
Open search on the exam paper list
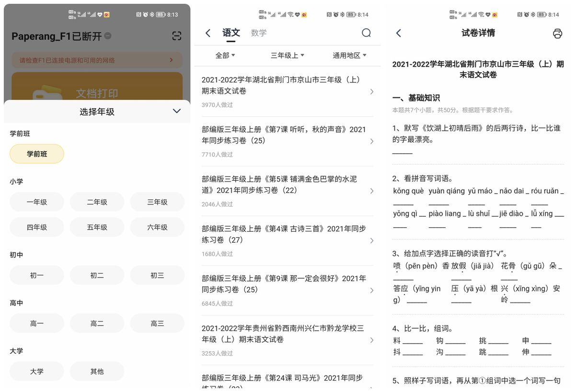click(367, 33)
